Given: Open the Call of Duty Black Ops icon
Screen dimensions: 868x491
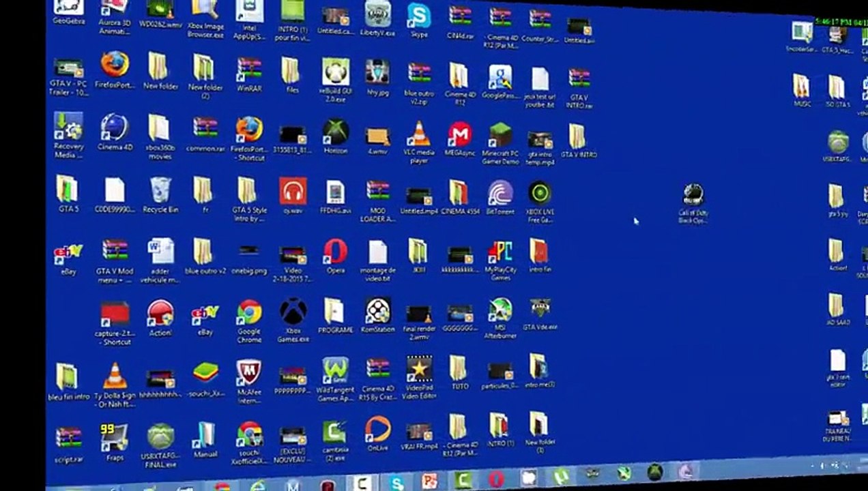Looking at the screenshot, I should (x=693, y=203).
